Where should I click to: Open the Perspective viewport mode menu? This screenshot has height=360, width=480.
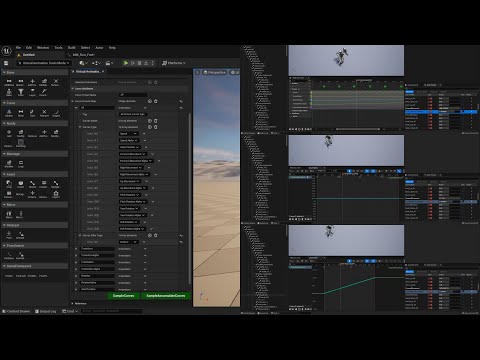[215, 72]
